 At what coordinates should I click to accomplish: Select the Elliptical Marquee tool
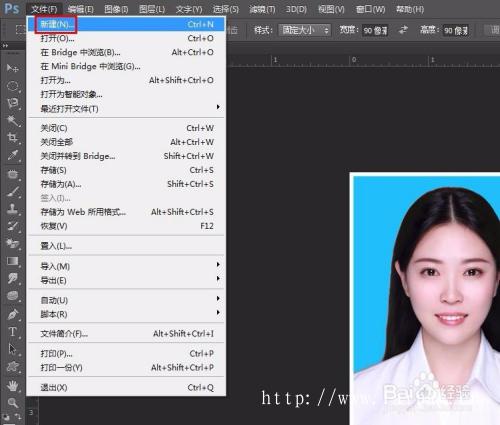click(x=13, y=86)
